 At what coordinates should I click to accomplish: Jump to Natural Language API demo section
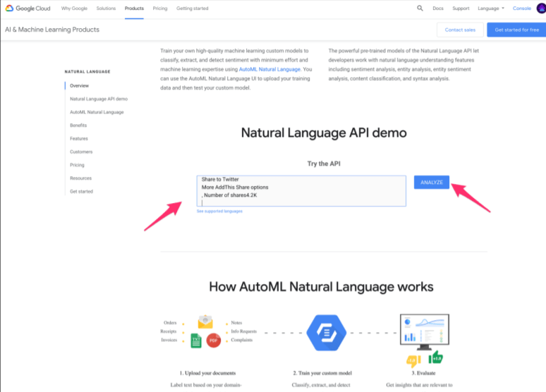tap(99, 99)
